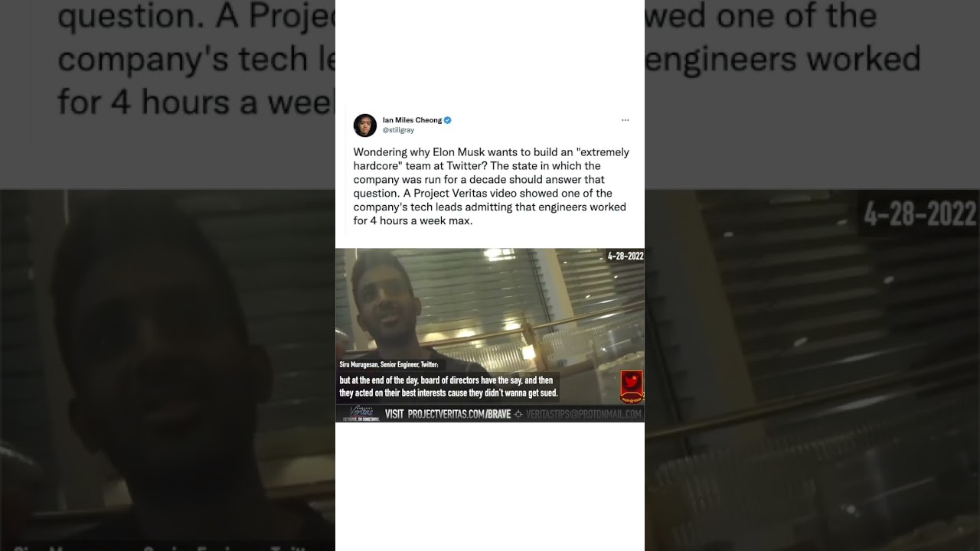Click the crosshair icon between banner links
Screen dimensions: 980x551
click(518, 414)
